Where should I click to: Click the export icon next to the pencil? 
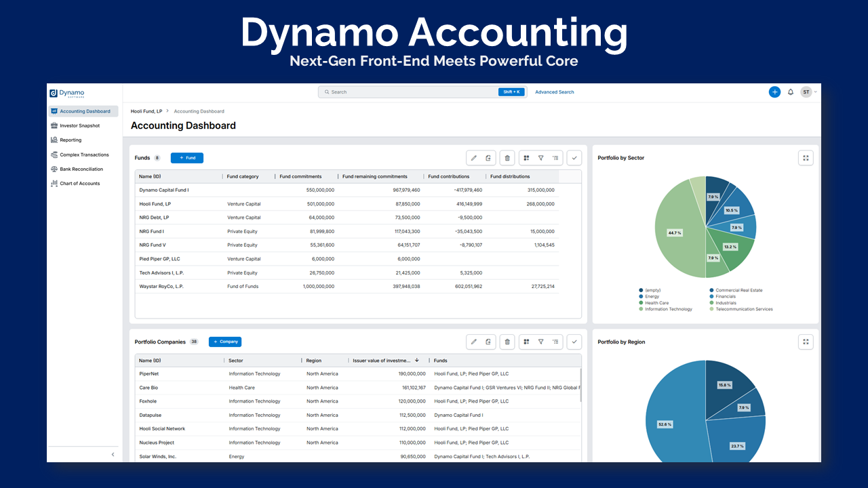tap(488, 157)
